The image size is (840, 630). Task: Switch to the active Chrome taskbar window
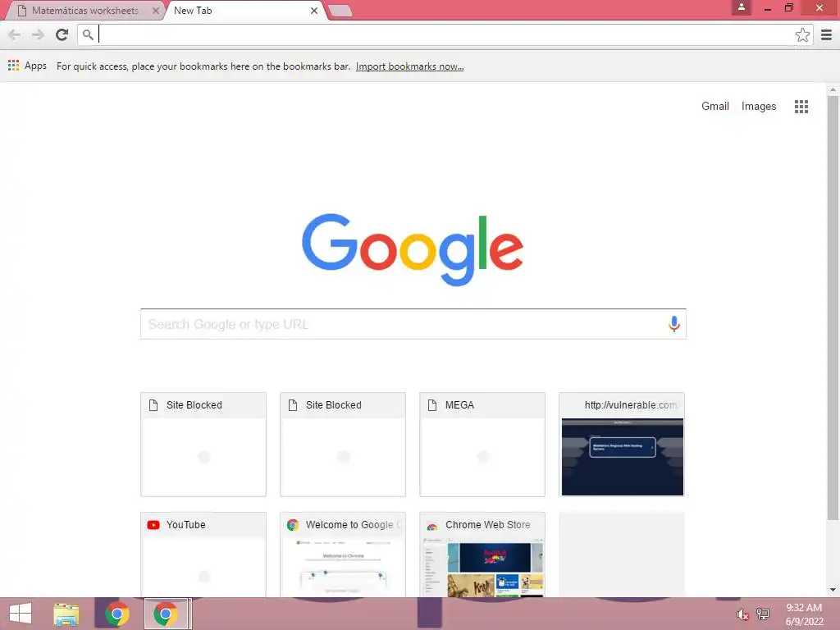coord(166,614)
